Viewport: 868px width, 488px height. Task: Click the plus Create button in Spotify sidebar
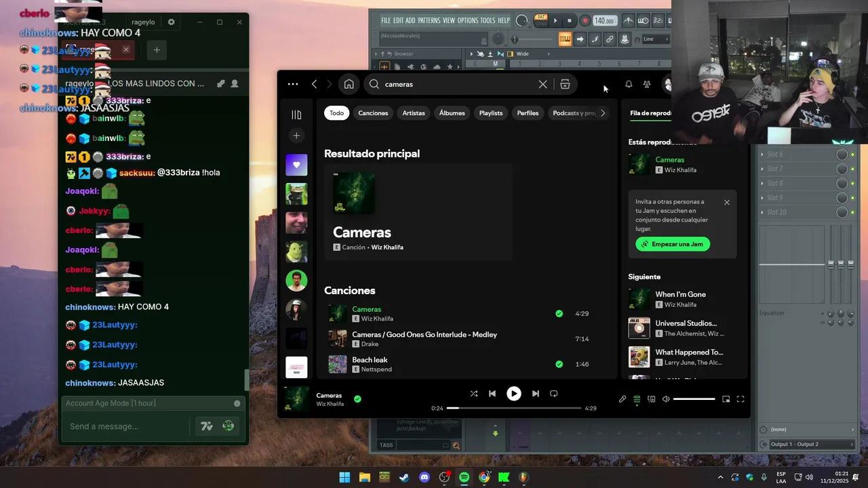(x=296, y=136)
